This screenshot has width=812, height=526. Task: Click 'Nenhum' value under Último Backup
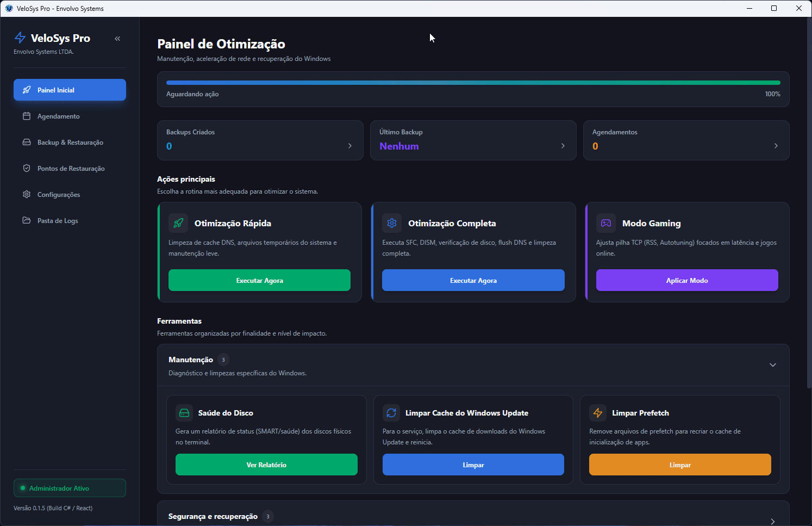399,146
